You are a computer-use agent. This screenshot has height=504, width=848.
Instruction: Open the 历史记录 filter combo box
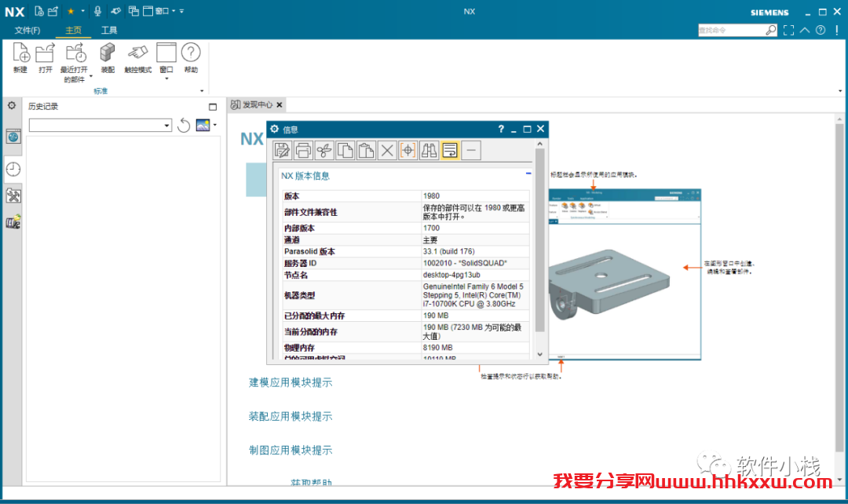pos(101,126)
